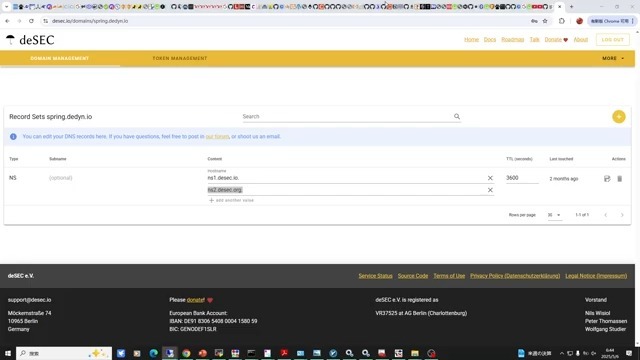This screenshot has height=360, width=640.
Task: Open the saved passwords key icon
Action: [534, 21]
